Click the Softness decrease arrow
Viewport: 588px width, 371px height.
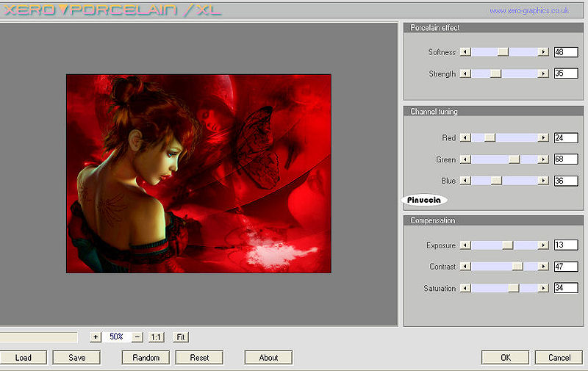click(x=465, y=51)
